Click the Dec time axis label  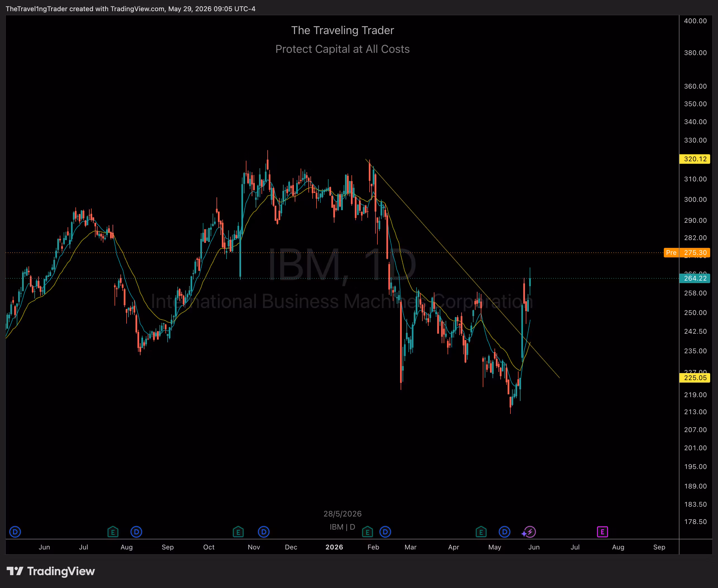[291, 547]
